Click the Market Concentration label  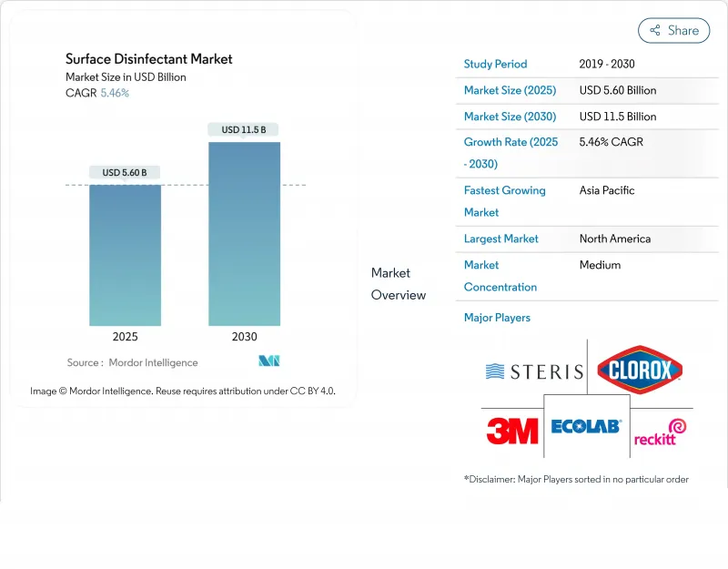point(500,276)
